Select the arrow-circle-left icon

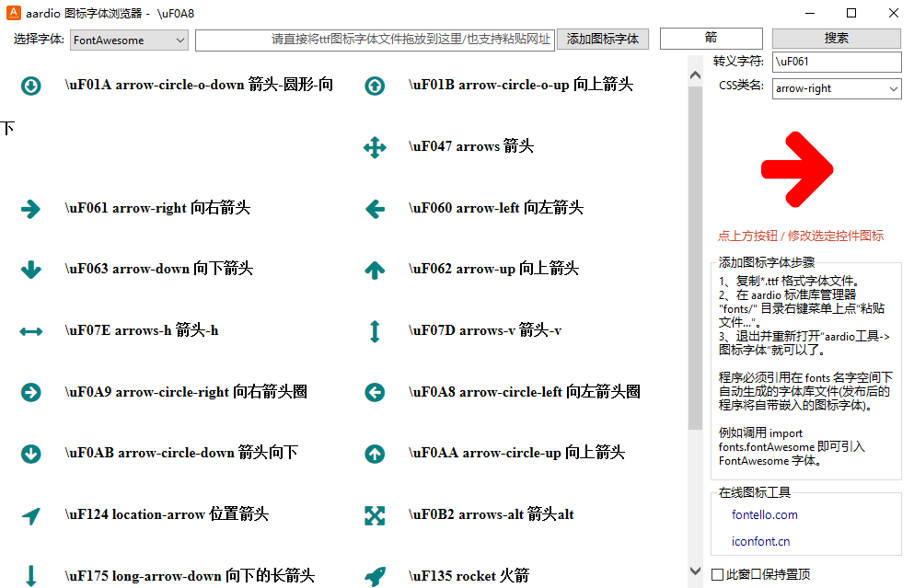[x=375, y=393]
